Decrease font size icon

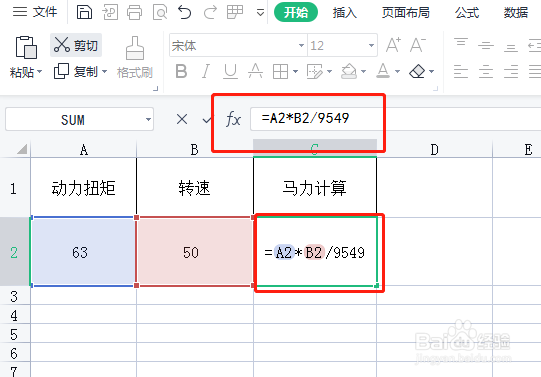(418, 45)
